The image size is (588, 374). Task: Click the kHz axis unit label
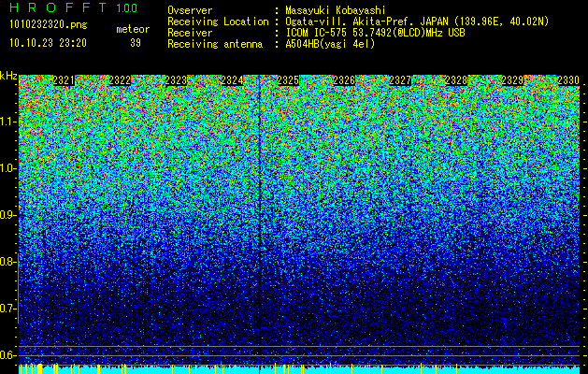8,76
